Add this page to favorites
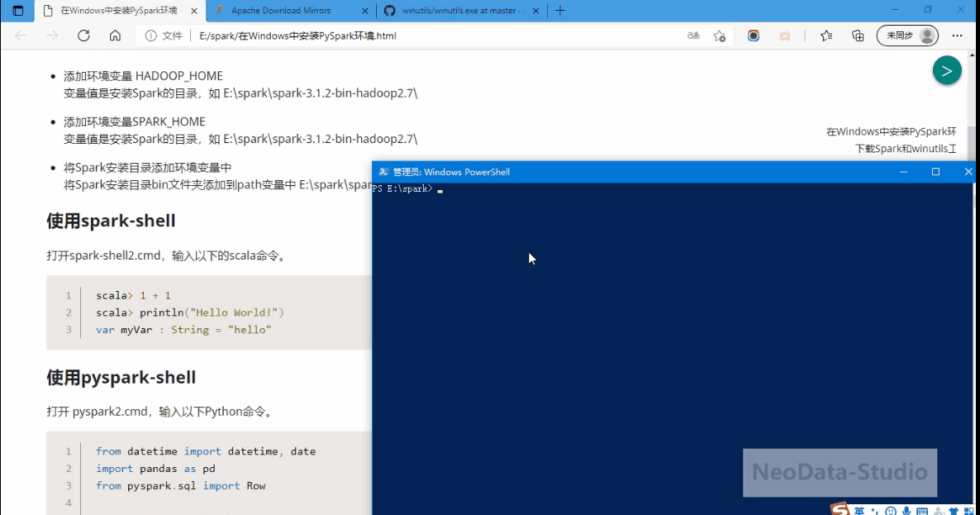The image size is (980, 515). pos(720,36)
